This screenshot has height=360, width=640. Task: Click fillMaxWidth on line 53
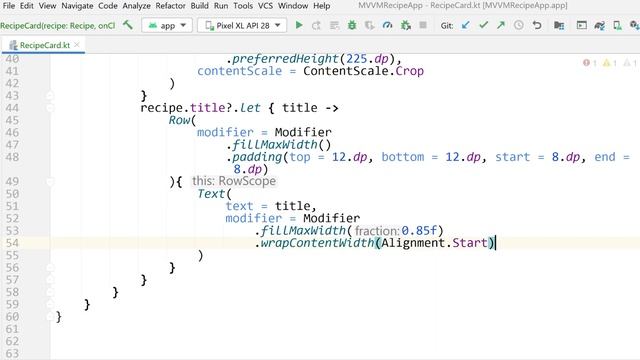303,231
